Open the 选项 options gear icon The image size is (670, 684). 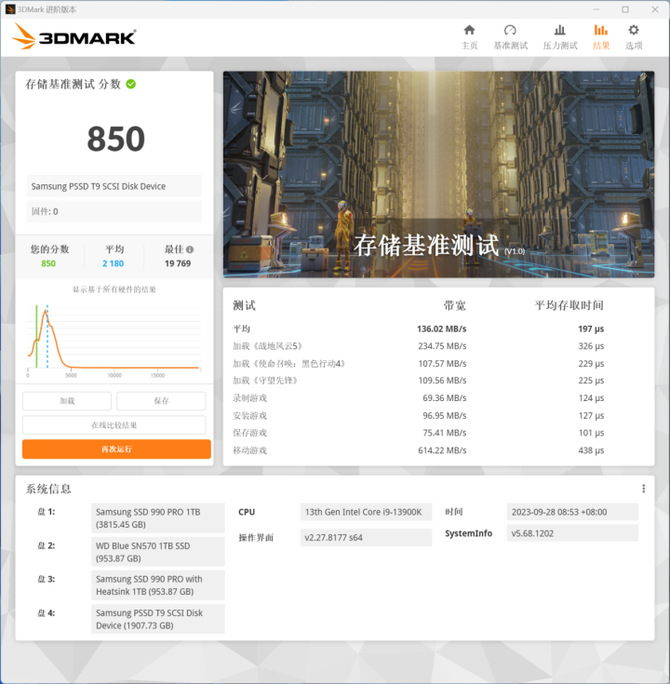click(x=633, y=37)
